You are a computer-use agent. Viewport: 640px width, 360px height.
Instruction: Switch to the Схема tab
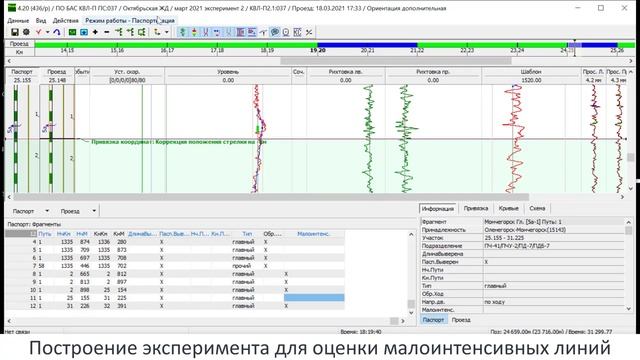[x=537, y=208]
